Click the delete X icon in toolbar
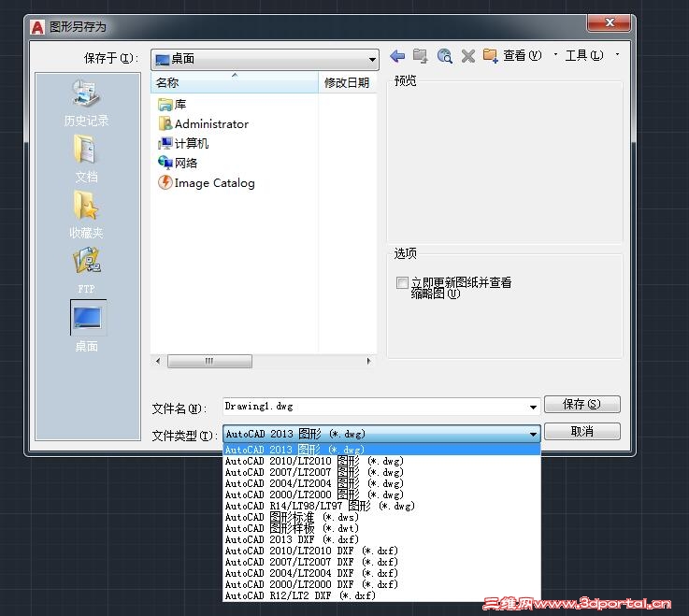Viewport: 689px width, 616px height. [468, 56]
